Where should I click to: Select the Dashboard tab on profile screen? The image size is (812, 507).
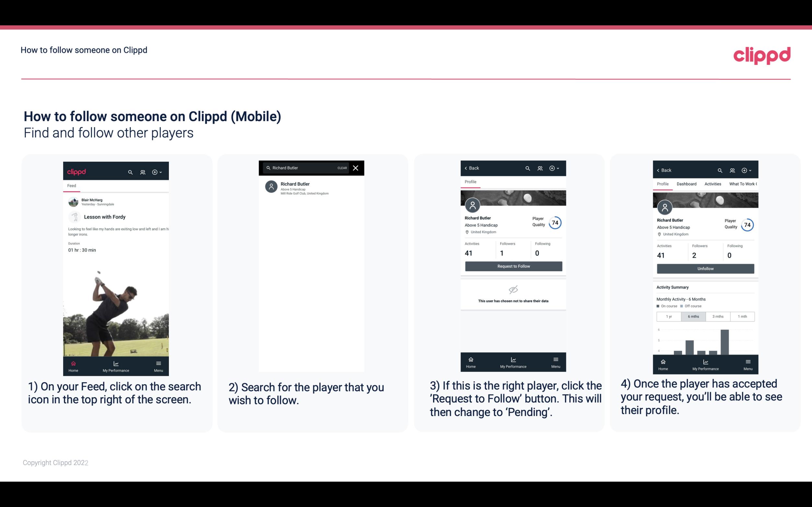[687, 184]
